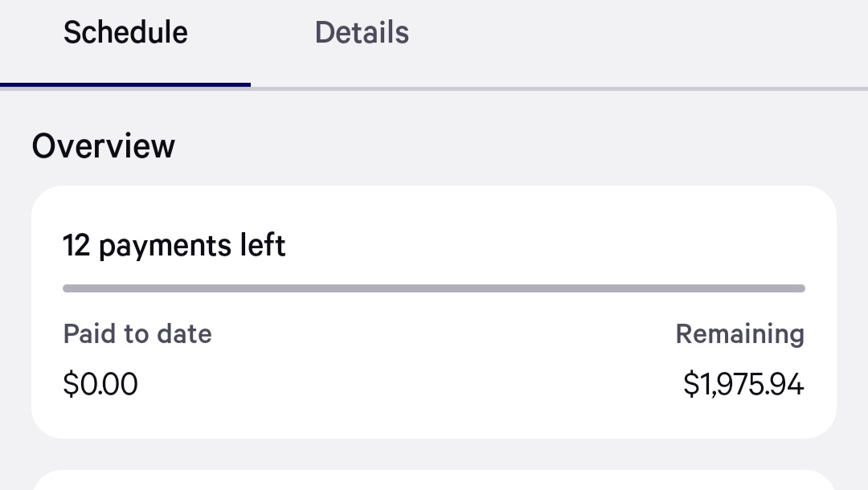
Task: Click the left end of the progress bar
Action: tap(68, 288)
